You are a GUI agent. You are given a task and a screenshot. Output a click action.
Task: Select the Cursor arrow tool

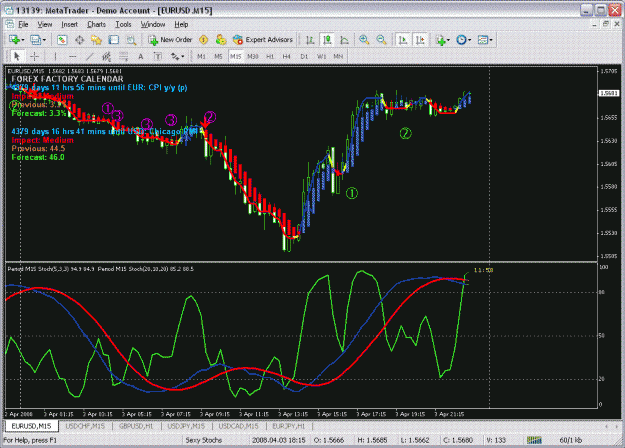[x=17, y=57]
